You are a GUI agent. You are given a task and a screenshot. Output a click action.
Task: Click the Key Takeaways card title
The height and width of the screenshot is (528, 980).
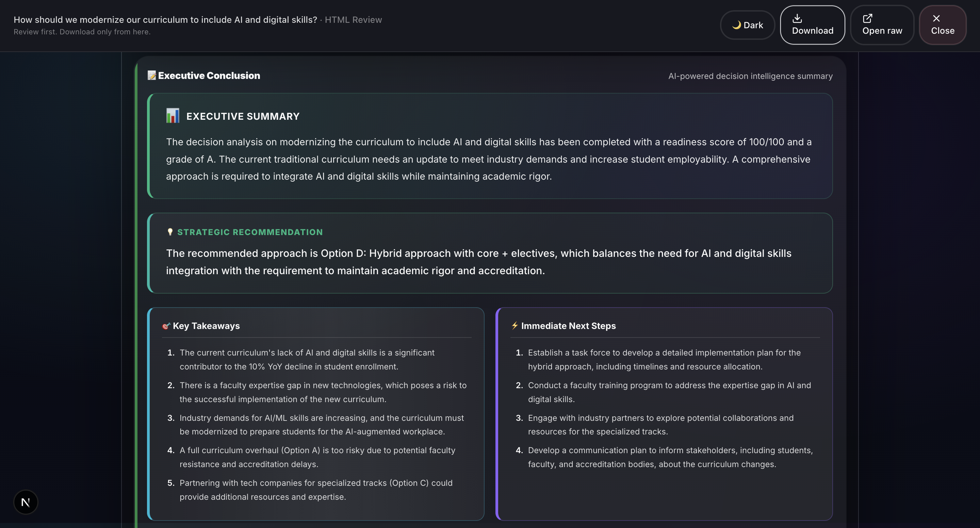pyautogui.click(x=206, y=326)
